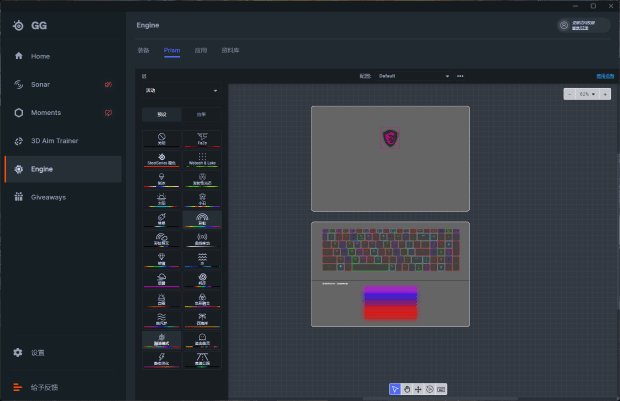620x401 pixels.
Task: Select the comet preset
Action: 162,219
